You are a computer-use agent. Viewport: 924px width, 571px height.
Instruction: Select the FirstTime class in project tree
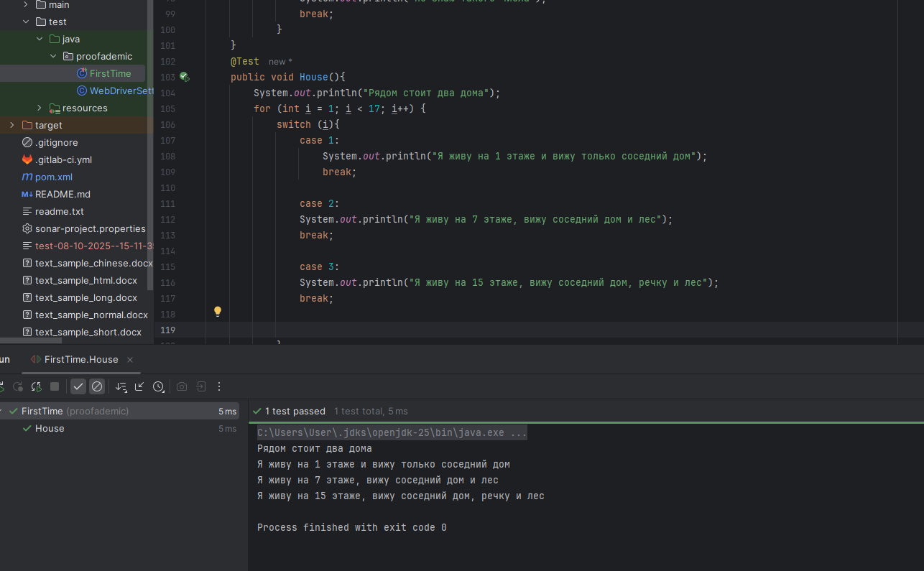(111, 73)
